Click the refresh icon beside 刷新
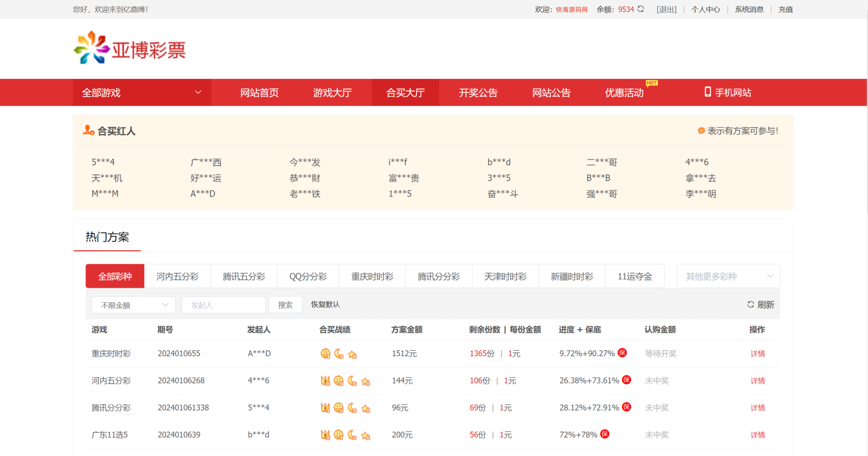Image resolution: width=868 pixels, height=456 pixels. 751,304
